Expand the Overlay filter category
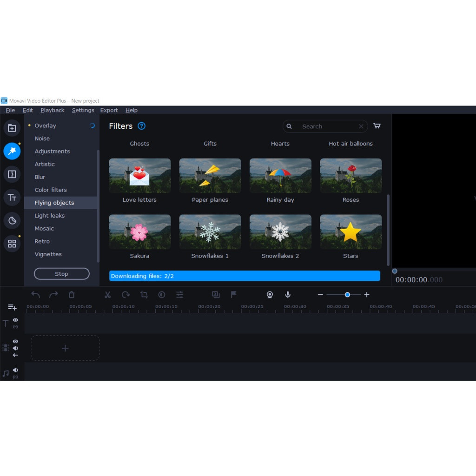Image resolution: width=476 pixels, height=476 pixels. tap(45, 126)
